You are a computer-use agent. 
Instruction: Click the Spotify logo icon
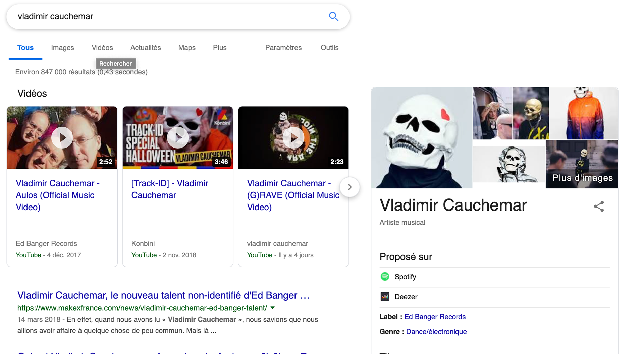(x=385, y=277)
